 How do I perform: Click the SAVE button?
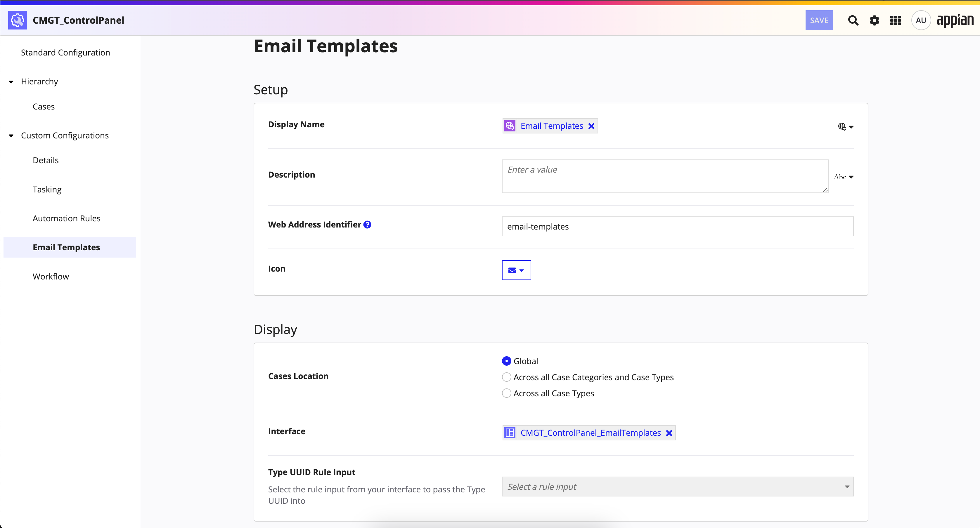[819, 20]
